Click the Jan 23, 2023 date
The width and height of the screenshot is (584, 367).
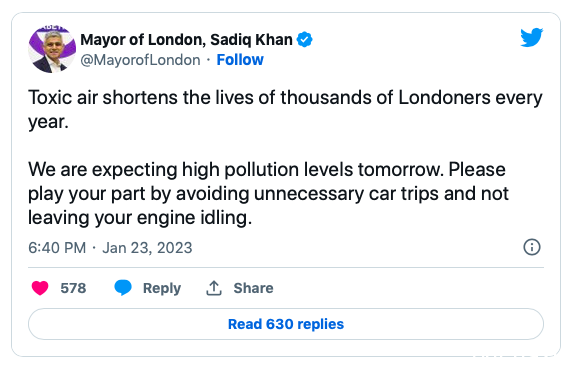147,248
